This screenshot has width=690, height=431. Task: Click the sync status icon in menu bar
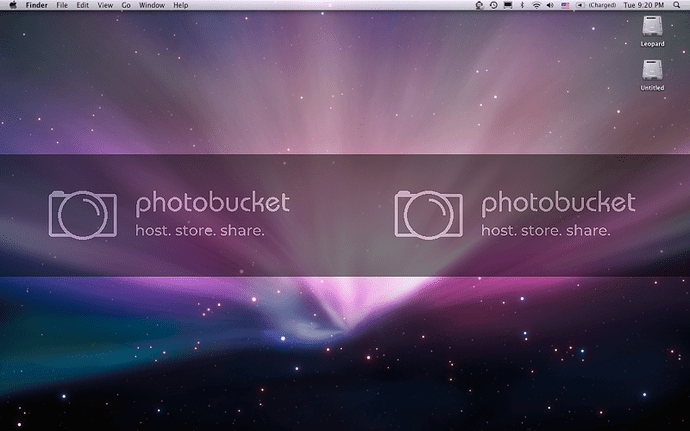479,5
